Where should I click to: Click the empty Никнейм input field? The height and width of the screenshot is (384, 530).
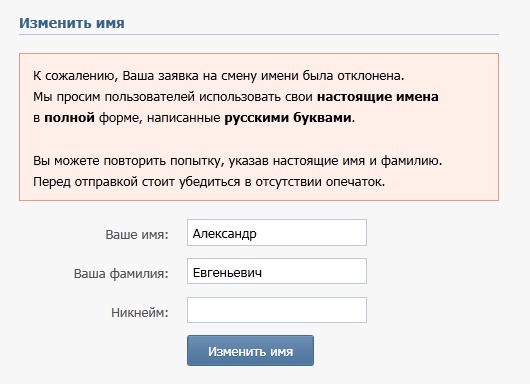(x=277, y=310)
